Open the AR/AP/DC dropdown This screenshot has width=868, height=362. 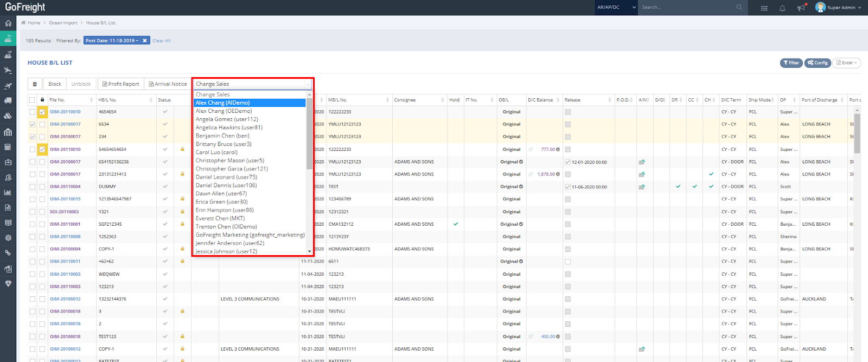616,8
